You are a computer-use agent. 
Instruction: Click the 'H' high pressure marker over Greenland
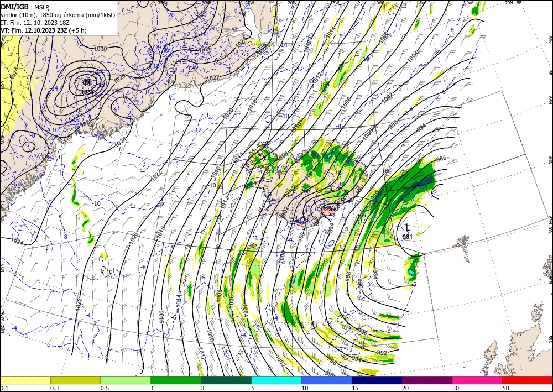87,82
